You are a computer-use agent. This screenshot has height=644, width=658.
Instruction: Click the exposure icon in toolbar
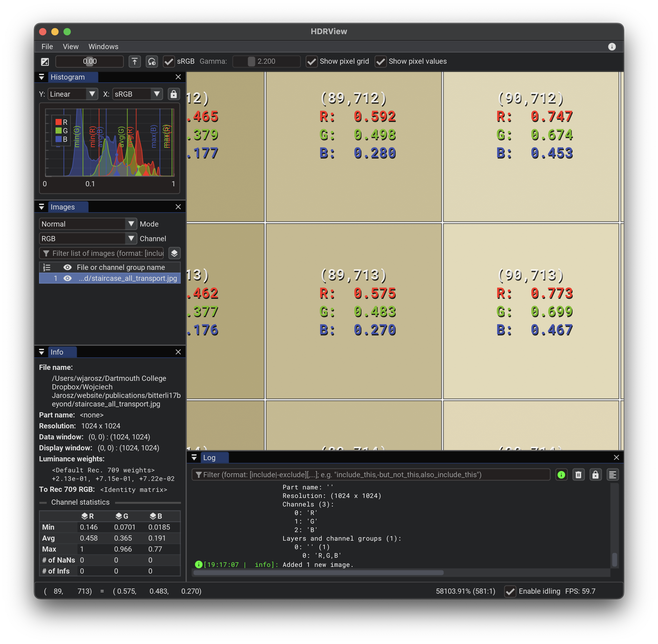point(45,62)
